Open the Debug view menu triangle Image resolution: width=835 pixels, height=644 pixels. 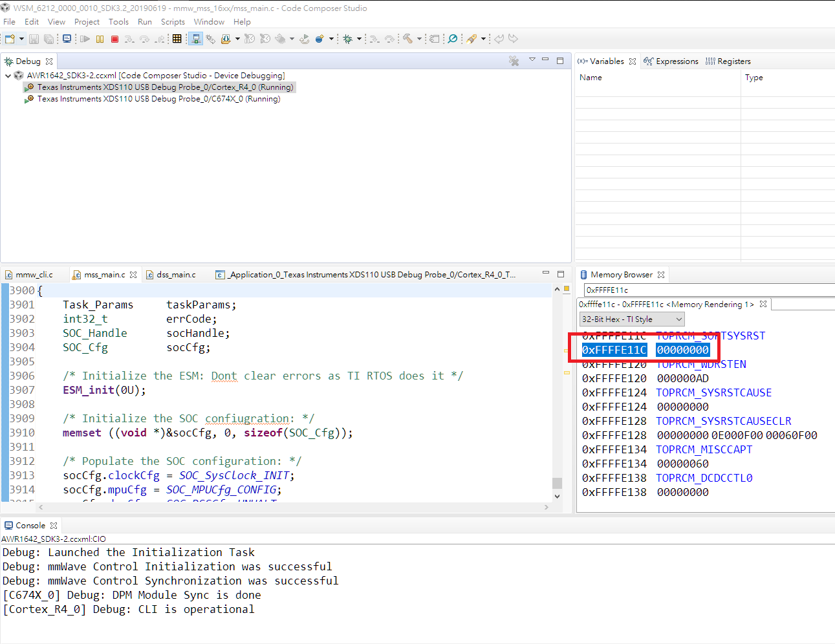point(532,60)
